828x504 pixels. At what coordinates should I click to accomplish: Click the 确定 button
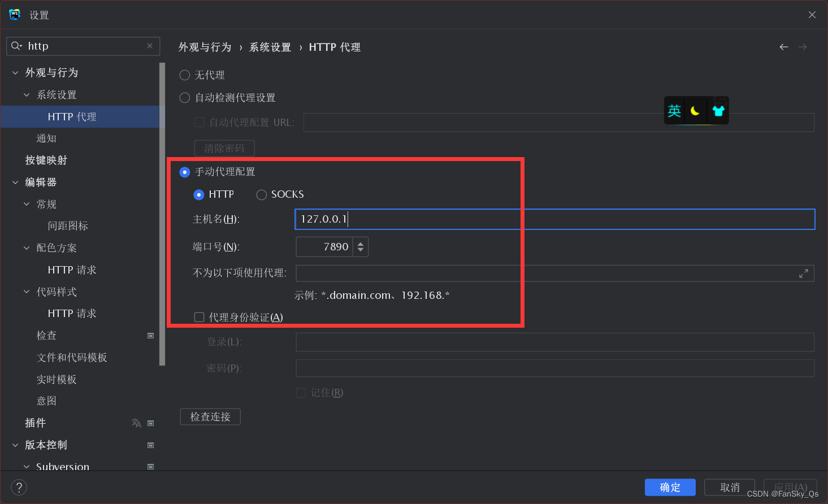670,488
